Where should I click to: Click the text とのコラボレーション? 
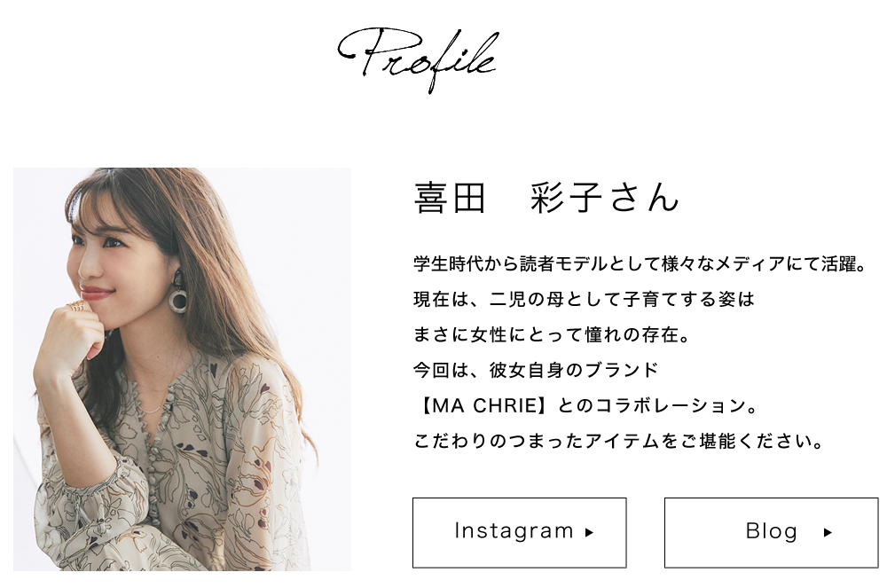tap(656, 405)
